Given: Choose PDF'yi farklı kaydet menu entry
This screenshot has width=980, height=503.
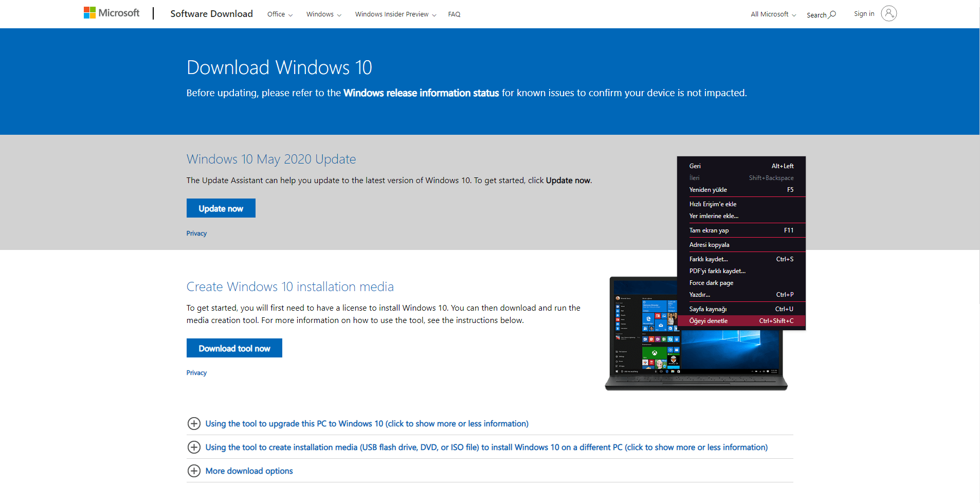Looking at the screenshot, I should click(x=741, y=271).
